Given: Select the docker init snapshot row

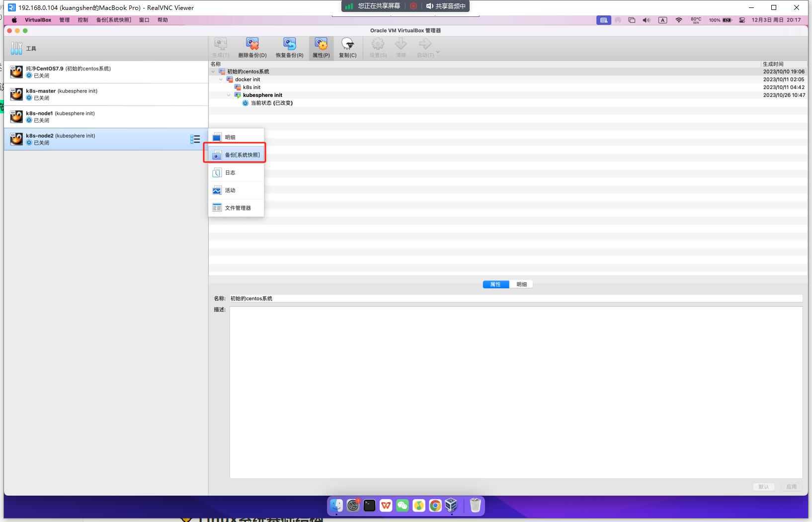Looking at the screenshot, I should [508, 80].
